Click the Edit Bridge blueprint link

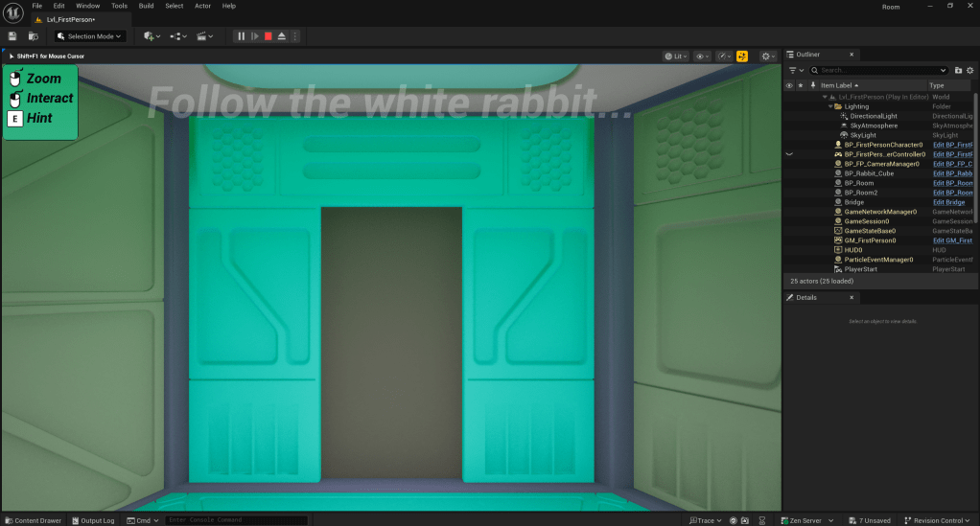click(948, 202)
